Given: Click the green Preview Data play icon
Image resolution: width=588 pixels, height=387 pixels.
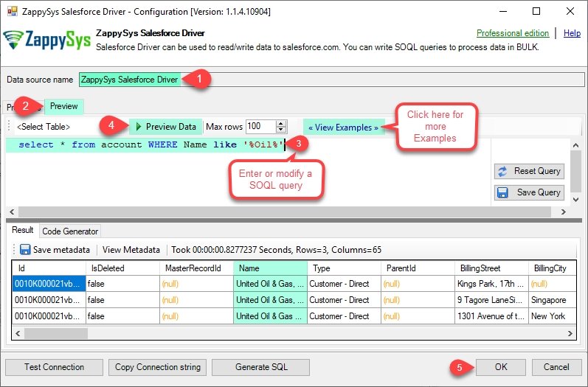Looking at the screenshot, I should tap(139, 127).
